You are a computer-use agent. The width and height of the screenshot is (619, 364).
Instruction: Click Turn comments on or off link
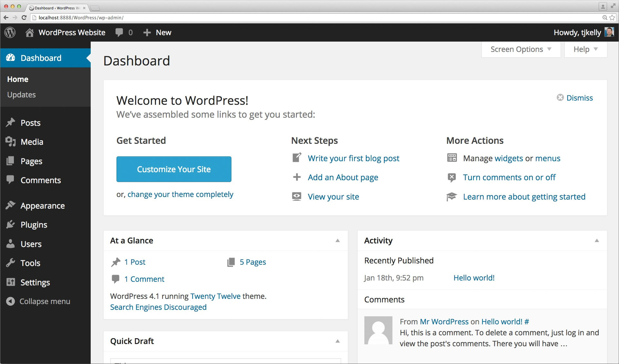point(509,177)
